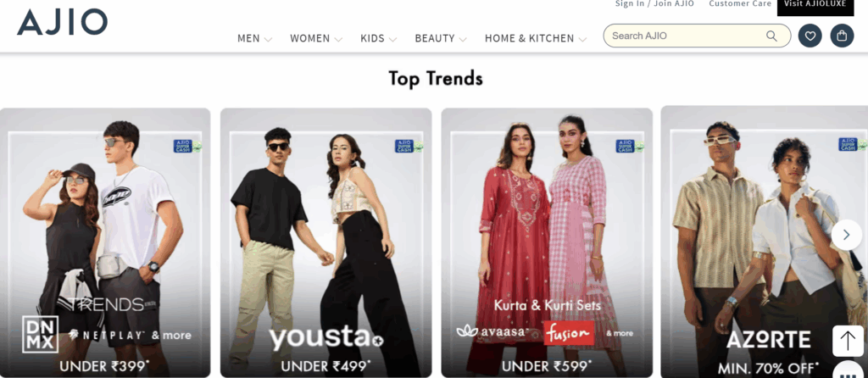Click the Visit AJIOLUXE button
868x378 pixels.
pos(815,6)
